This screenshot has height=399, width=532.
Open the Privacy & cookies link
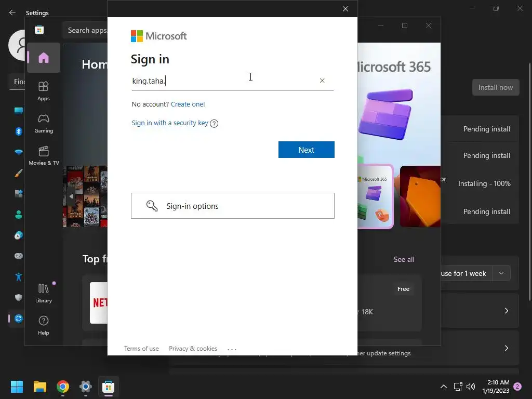point(193,349)
